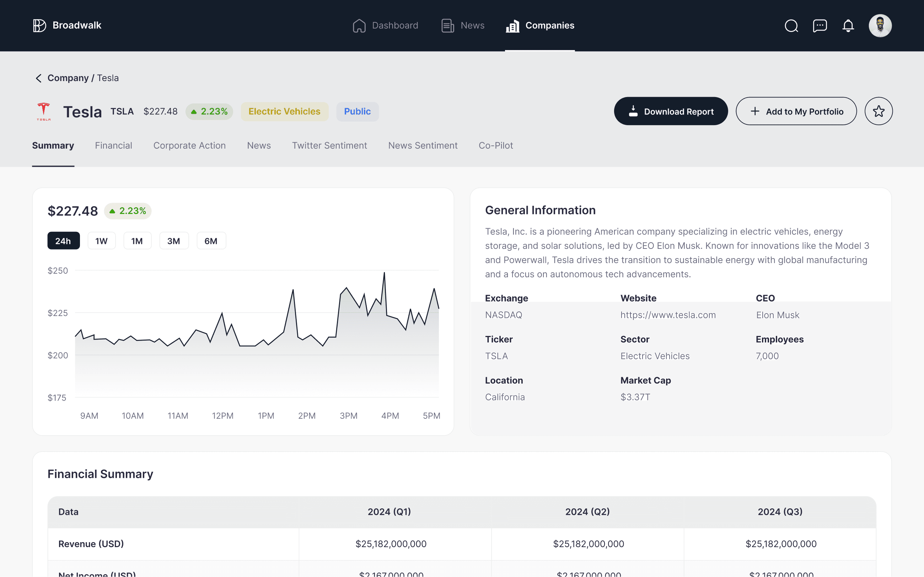Viewport: 924px width, 577px height.
Task: Click the TSLA ticker next to Tesla title
Action: coord(122,111)
